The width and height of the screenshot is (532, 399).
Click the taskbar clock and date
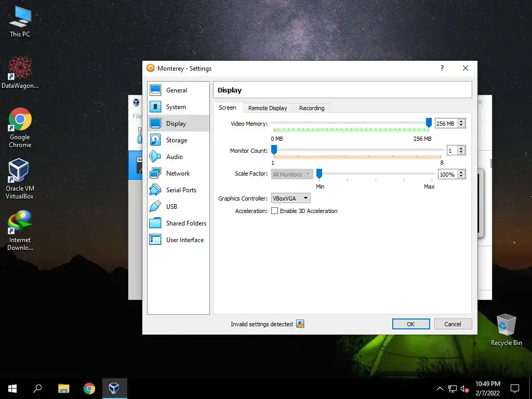[x=487, y=389]
